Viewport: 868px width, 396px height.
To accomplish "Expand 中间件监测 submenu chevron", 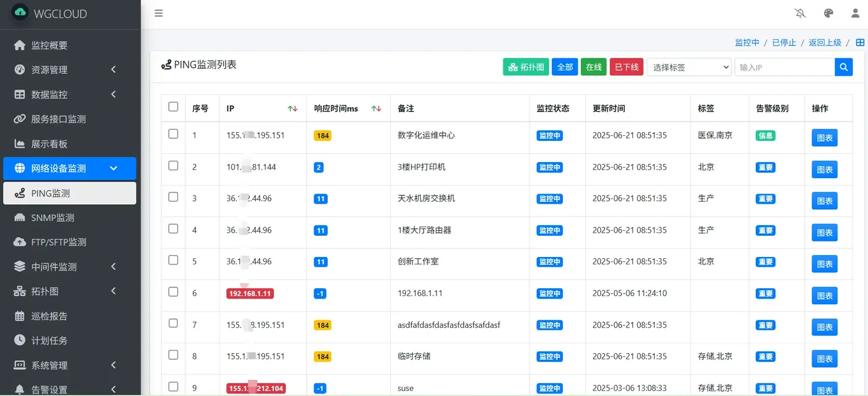I will click(113, 267).
